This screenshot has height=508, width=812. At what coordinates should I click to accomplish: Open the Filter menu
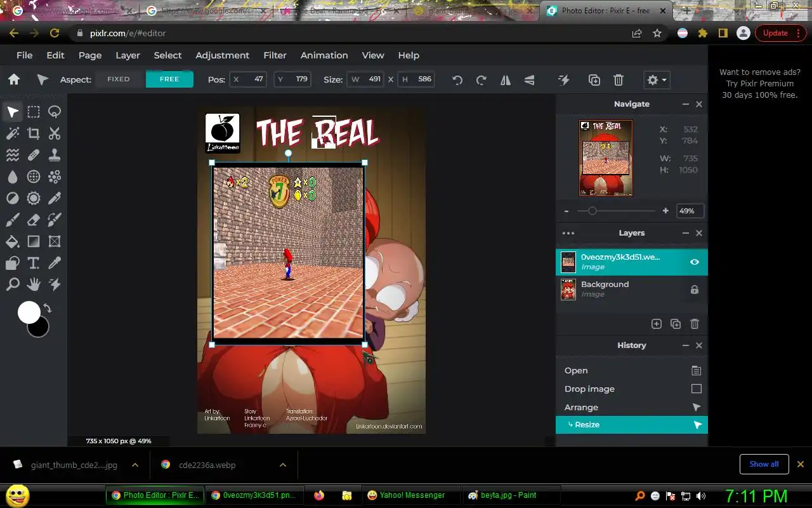tap(275, 55)
